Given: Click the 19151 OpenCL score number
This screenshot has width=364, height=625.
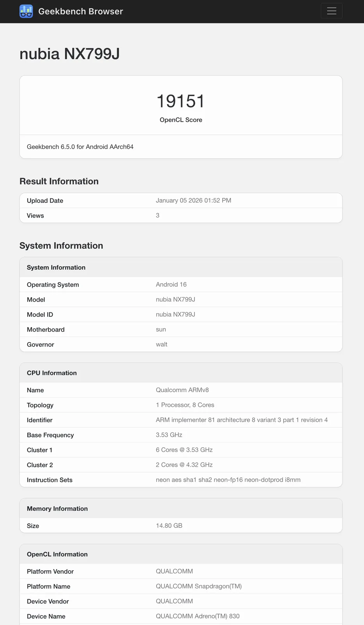Looking at the screenshot, I should [x=181, y=101].
